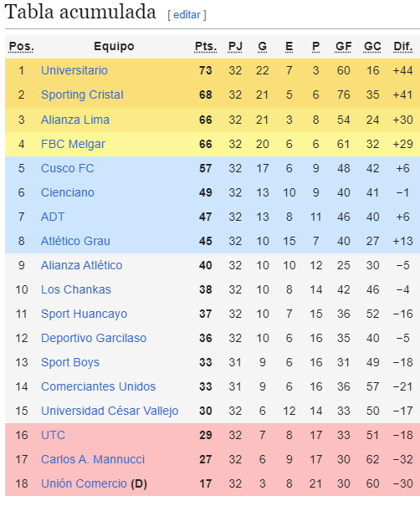Open the Comerciantes Unidos link

[98, 386]
